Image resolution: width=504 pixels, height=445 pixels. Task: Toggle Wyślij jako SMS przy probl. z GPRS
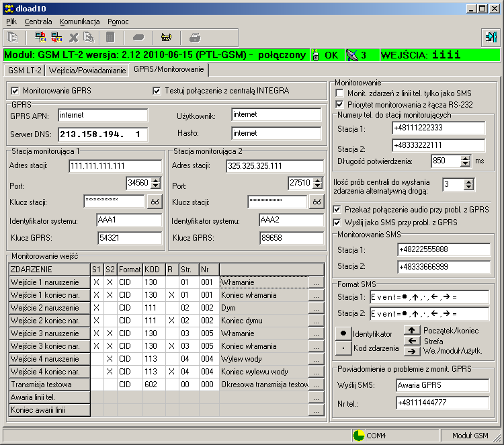pos(337,222)
